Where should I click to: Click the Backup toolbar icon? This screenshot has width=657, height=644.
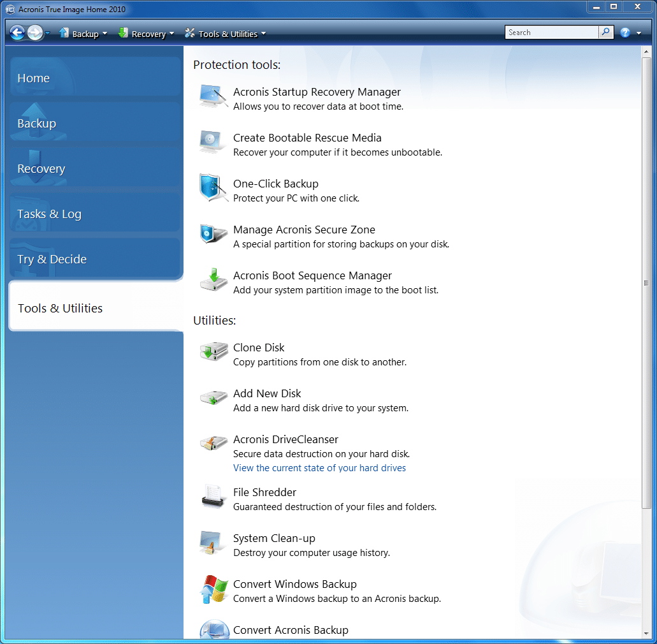64,33
